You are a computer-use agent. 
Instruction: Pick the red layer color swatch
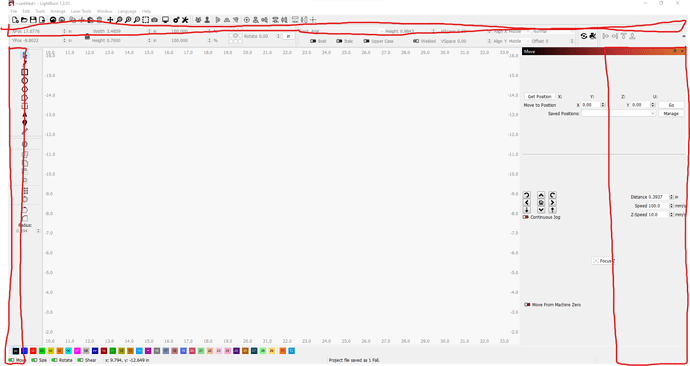click(33, 351)
